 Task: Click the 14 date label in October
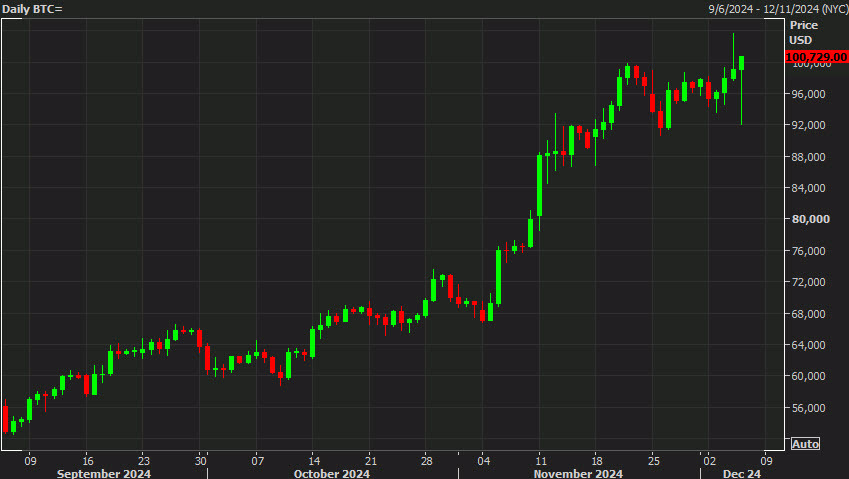[314, 461]
